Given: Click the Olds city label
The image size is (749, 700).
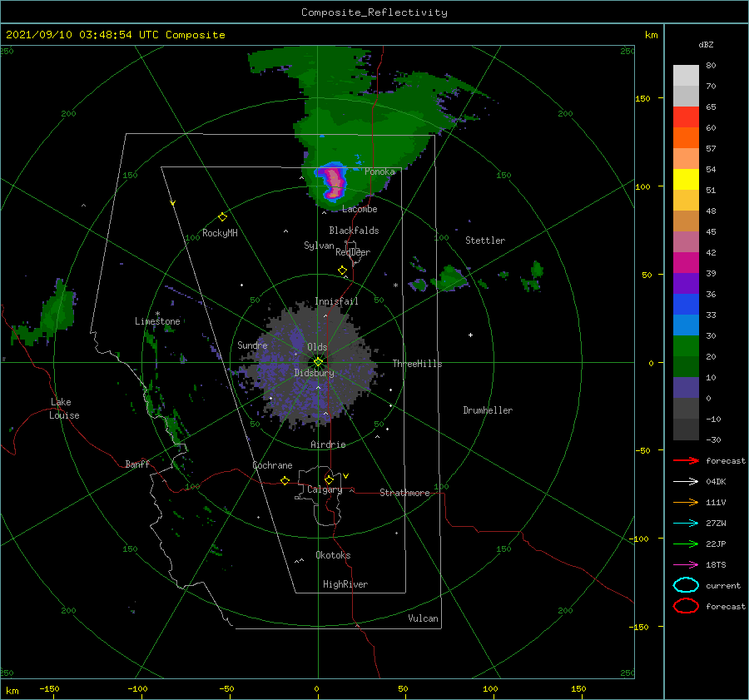Looking at the screenshot, I should (317, 347).
